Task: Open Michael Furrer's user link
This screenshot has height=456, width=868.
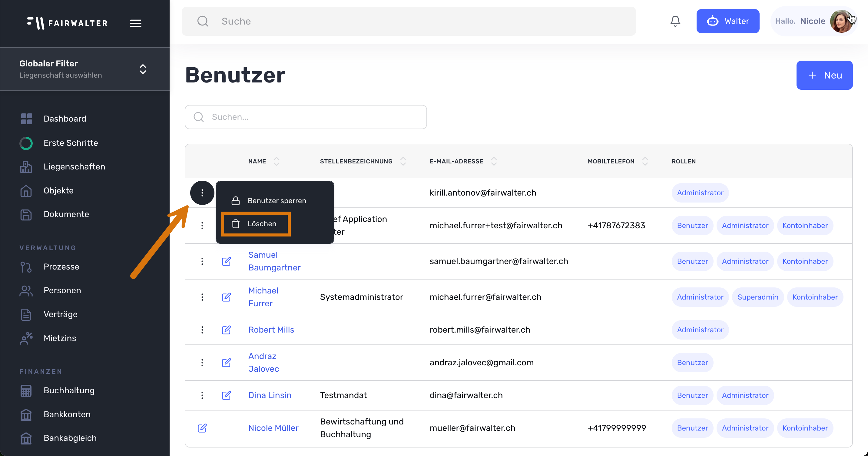Action: click(263, 297)
